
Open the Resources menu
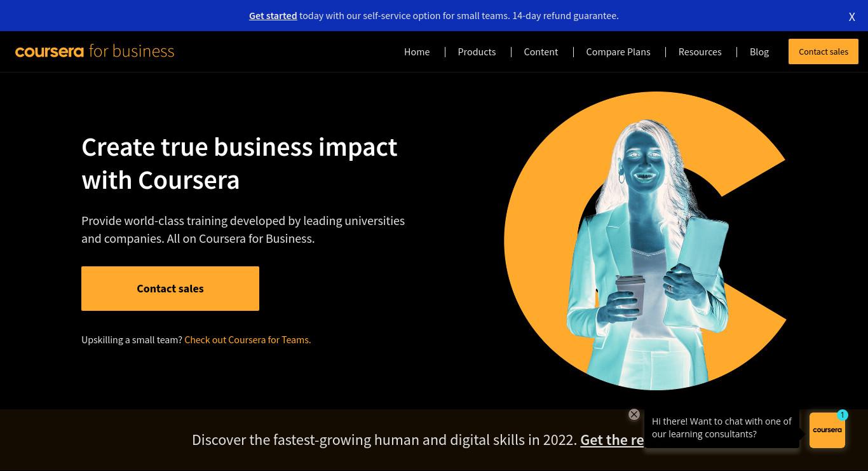tap(700, 51)
